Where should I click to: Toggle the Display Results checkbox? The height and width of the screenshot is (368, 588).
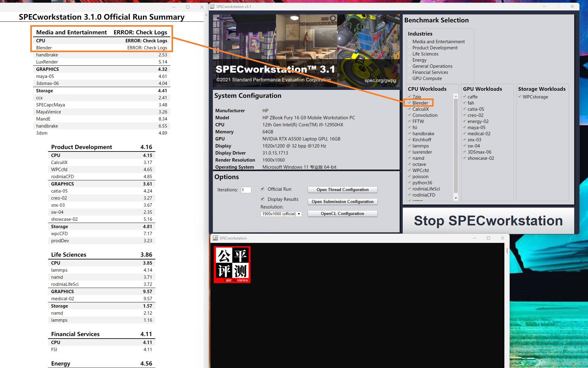(x=262, y=199)
